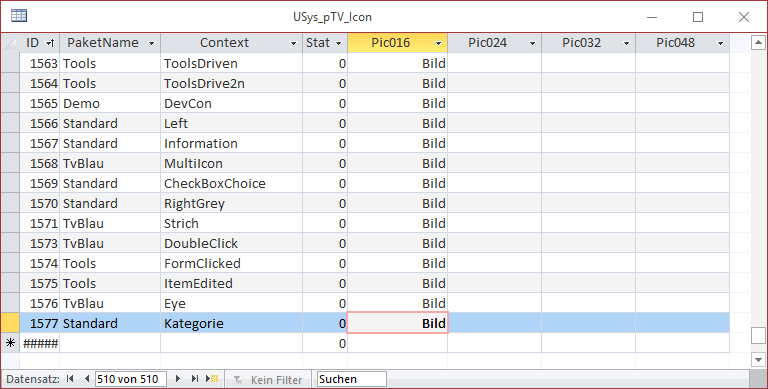Click ID cell 1565
This screenshot has height=389, width=768.
[x=40, y=103]
